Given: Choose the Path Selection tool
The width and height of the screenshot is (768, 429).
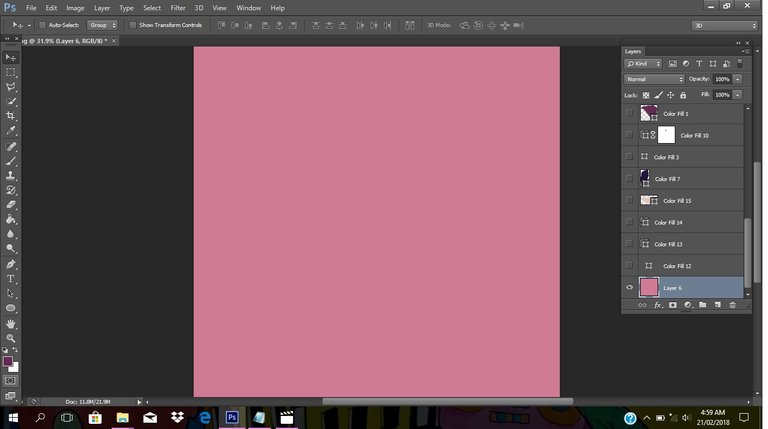Looking at the screenshot, I should pyautogui.click(x=10, y=293).
